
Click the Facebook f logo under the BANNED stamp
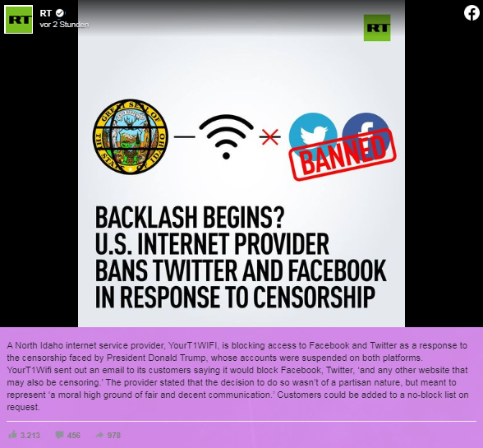[x=366, y=130]
